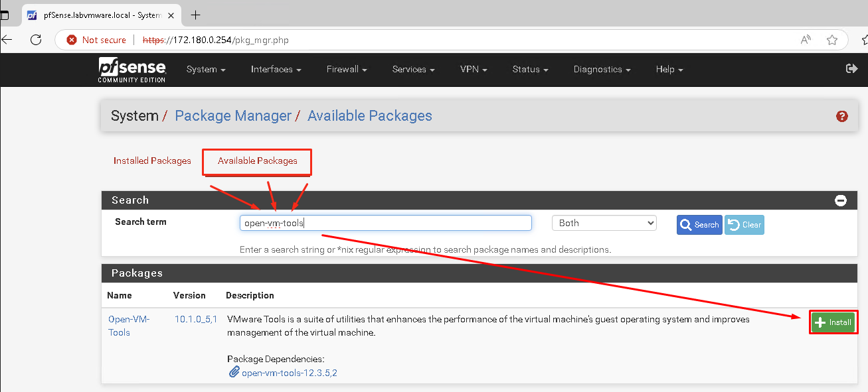Click the pfSense Community Edition logo
This screenshot has width=868, height=392.
tap(132, 70)
